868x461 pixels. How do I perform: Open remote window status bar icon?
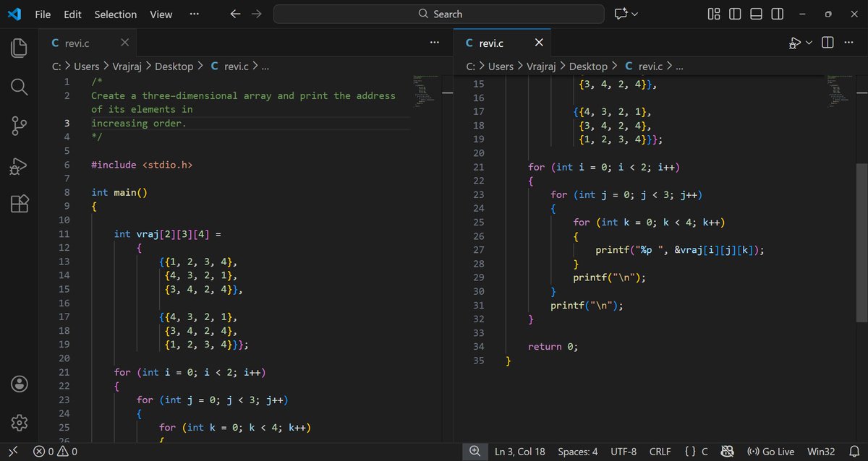12,452
